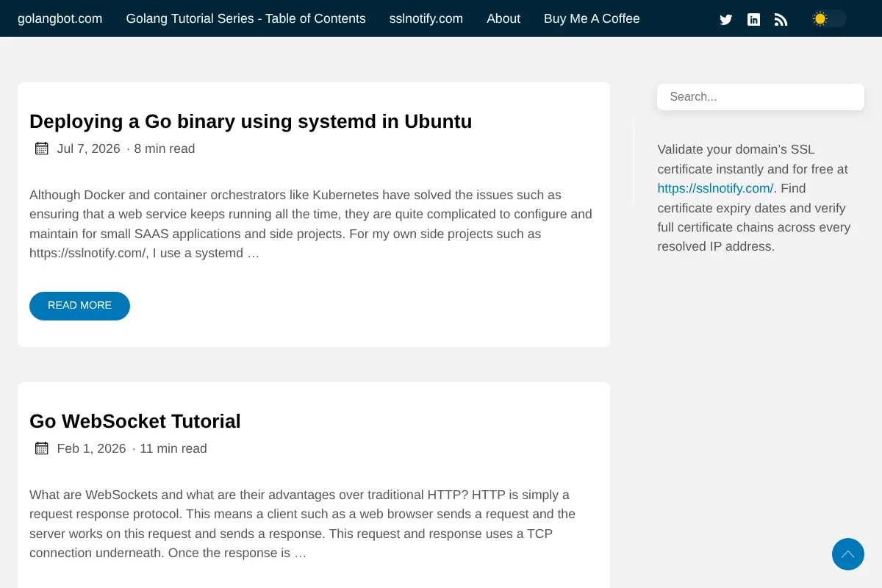
Task: Click the '8 min read' text
Action: pos(165,148)
